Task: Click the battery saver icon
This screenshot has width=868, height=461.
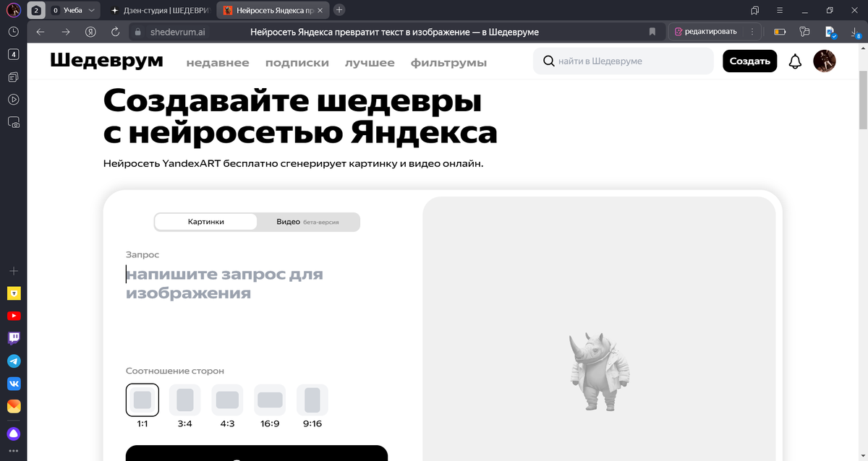Action: tap(780, 32)
